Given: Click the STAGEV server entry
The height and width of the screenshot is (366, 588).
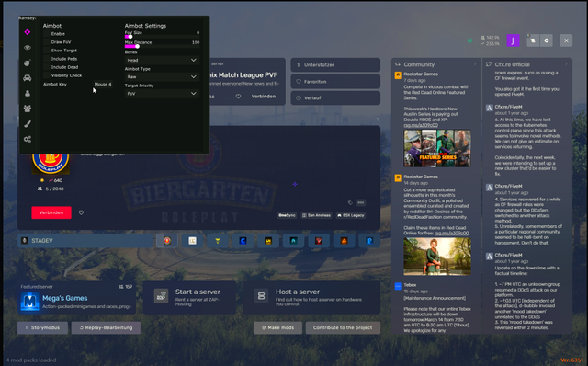Looking at the screenshot, I should point(85,241).
